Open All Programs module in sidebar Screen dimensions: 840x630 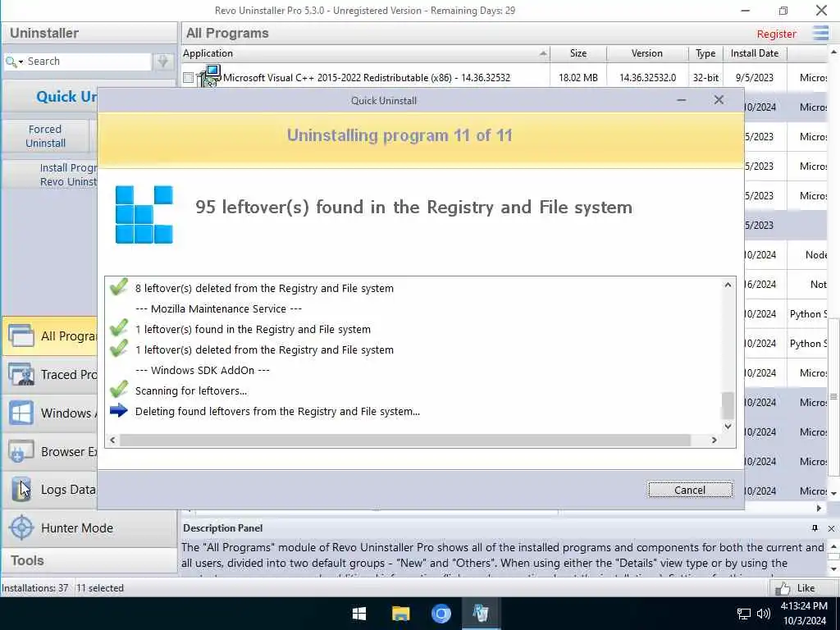(50, 336)
